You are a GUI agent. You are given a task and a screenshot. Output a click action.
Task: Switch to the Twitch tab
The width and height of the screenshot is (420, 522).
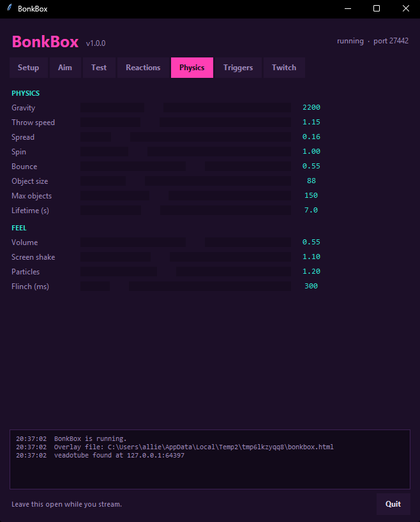[284, 68]
